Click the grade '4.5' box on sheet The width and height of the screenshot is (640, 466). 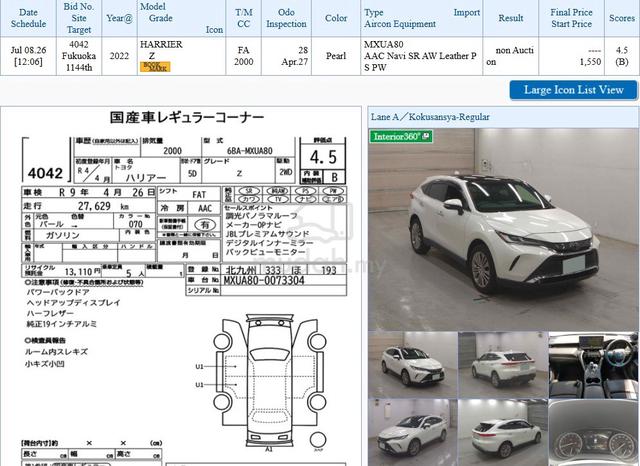323,157
